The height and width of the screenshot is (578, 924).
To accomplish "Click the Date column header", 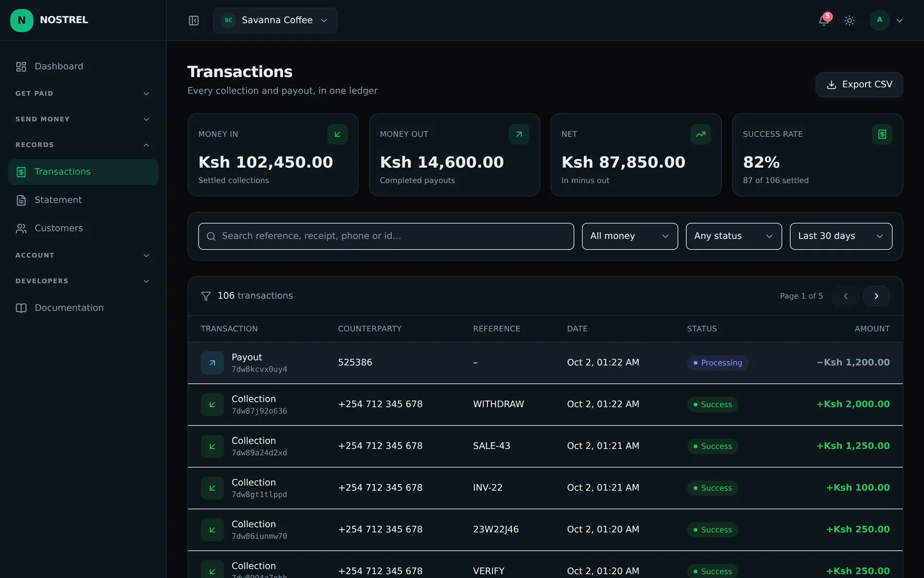I will (x=577, y=329).
